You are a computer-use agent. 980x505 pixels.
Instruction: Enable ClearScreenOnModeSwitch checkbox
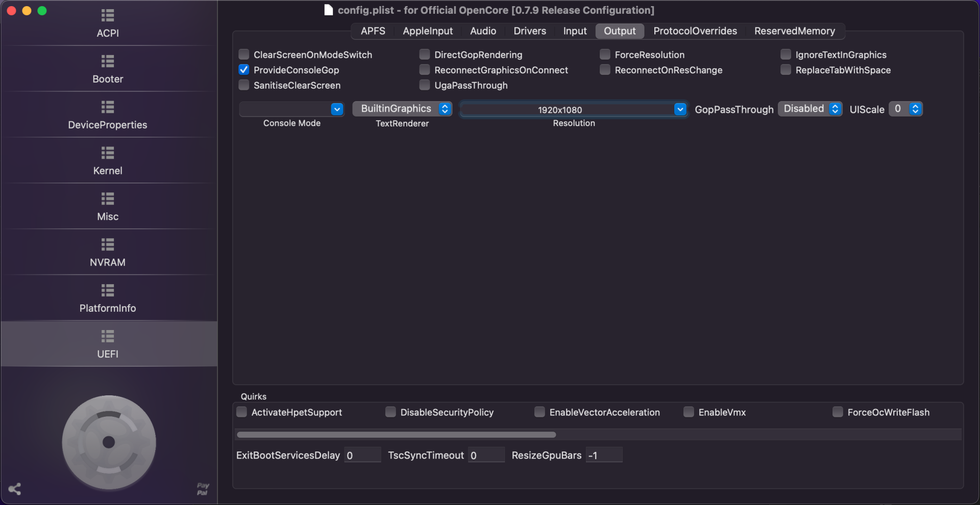tap(244, 55)
